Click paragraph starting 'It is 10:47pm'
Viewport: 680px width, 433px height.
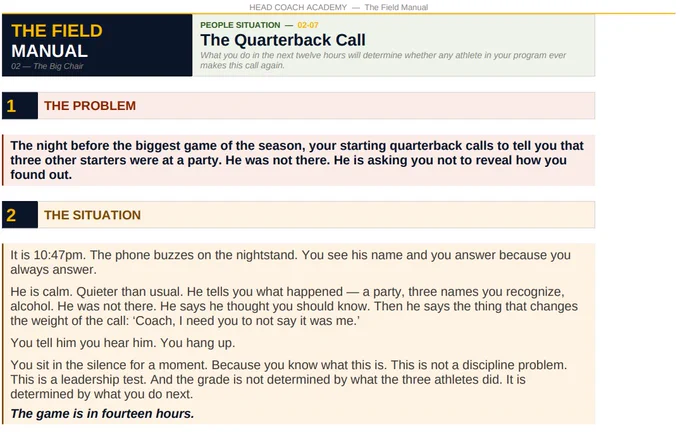pos(291,262)
